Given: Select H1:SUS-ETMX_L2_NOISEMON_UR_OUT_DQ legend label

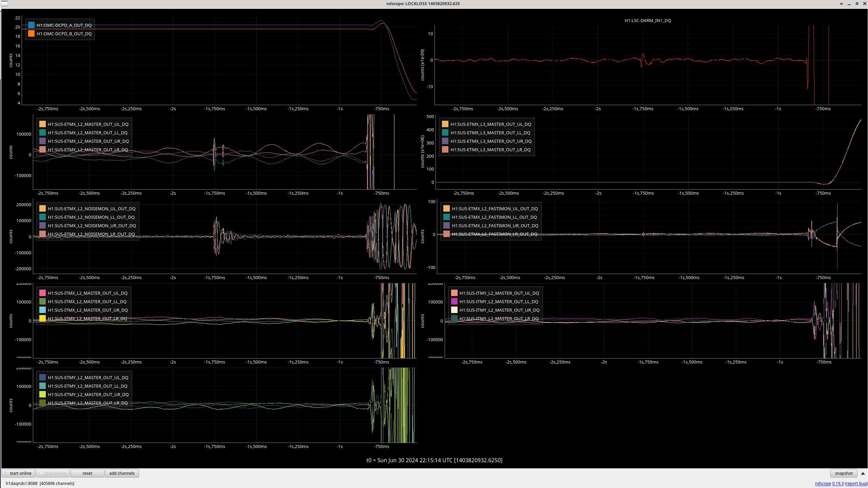Looking at the screenshot, I should 92,226.
